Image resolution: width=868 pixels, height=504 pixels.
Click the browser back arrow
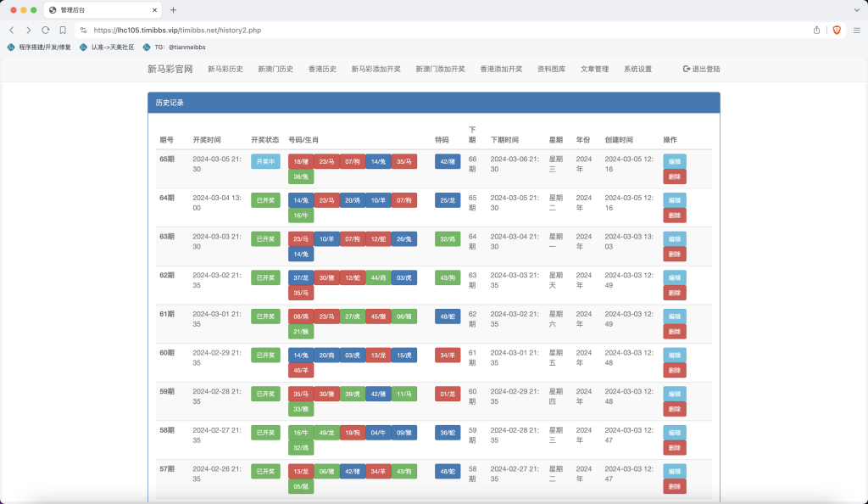(12, 30)
